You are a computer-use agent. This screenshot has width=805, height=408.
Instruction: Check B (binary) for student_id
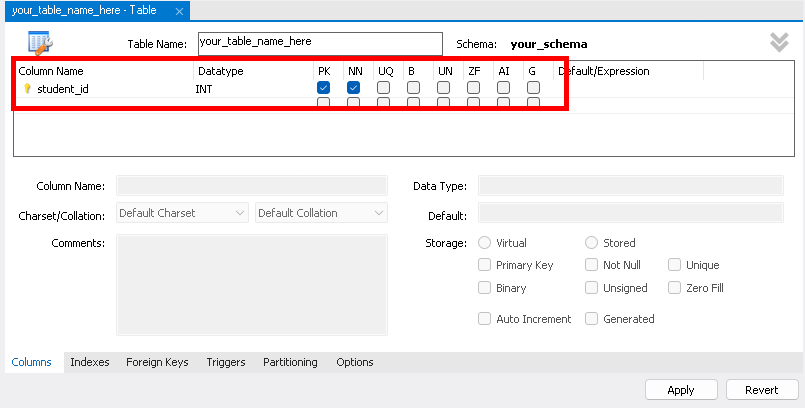click(413, 88)
